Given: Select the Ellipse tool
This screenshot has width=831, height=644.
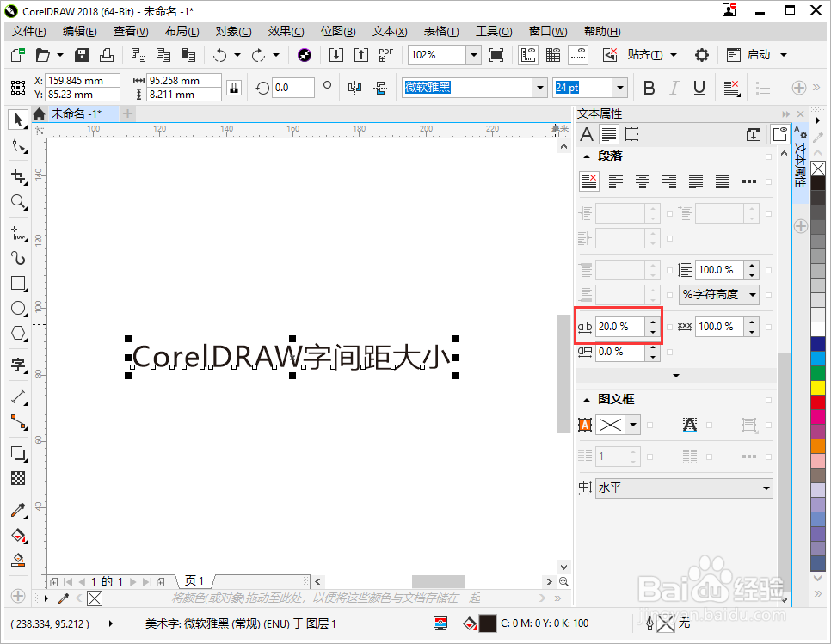Looking at the screenshot, I should pos(19,308).
